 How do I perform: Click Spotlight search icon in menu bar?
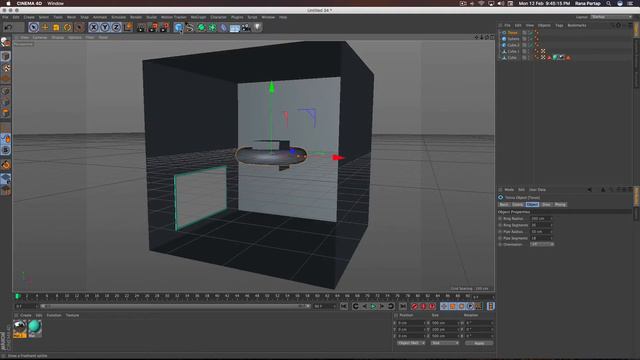click(x=609, y=3)
